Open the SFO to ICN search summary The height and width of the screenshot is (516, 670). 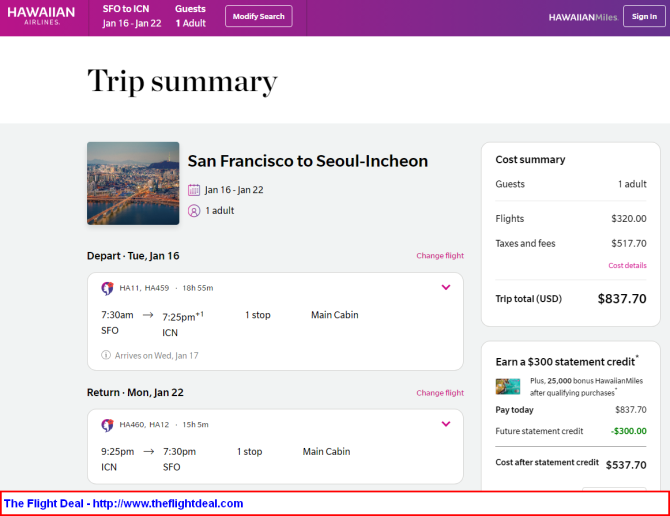pos(132,16)
